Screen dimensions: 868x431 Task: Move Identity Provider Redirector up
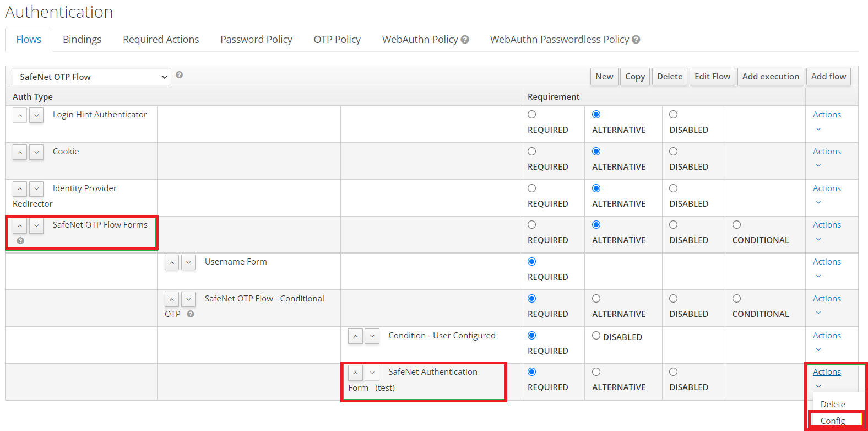click(x=20, y=189)
